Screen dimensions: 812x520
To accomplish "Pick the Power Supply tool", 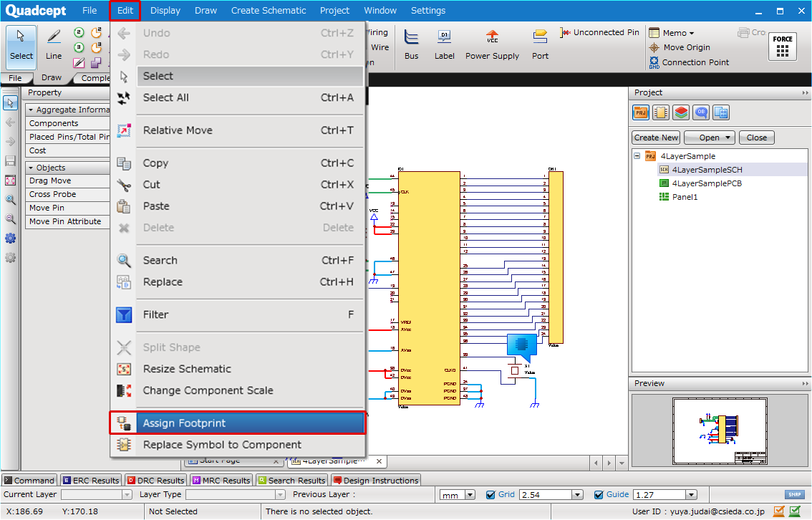I will 492,45.
